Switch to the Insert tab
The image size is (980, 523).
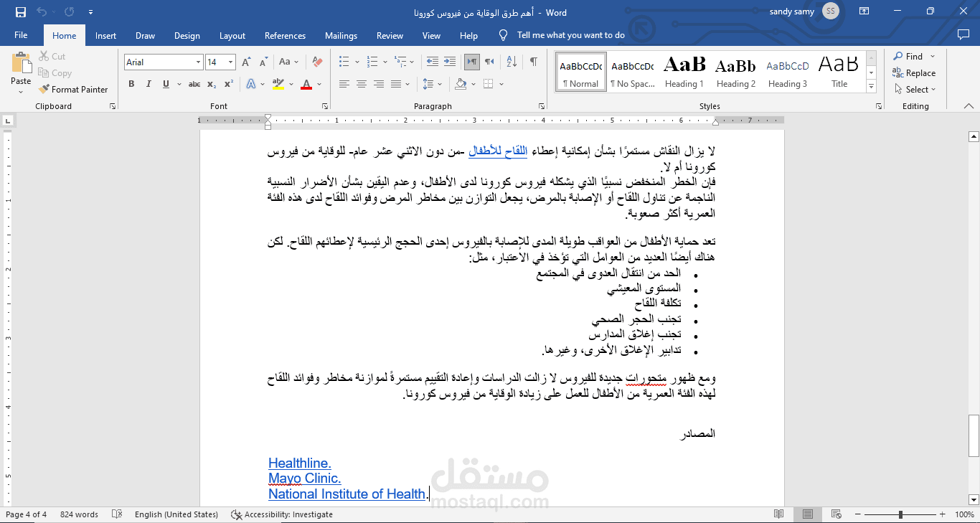tap(105, 35)
